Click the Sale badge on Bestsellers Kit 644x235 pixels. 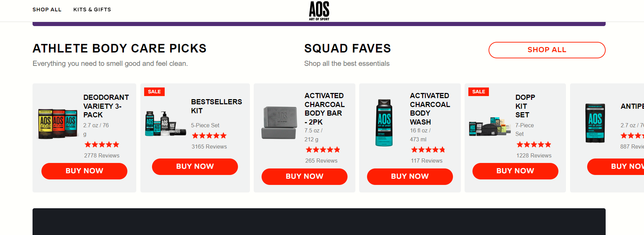(154, 92)
